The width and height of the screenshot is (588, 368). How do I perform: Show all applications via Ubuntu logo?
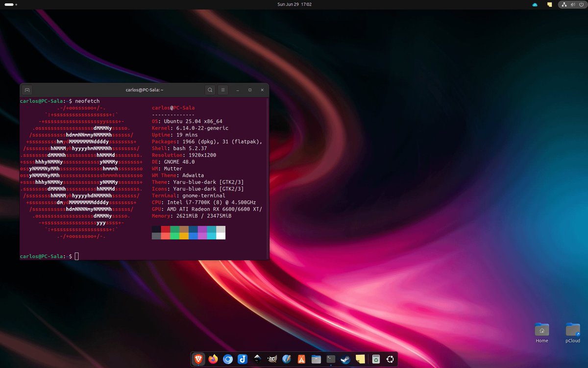391,359
